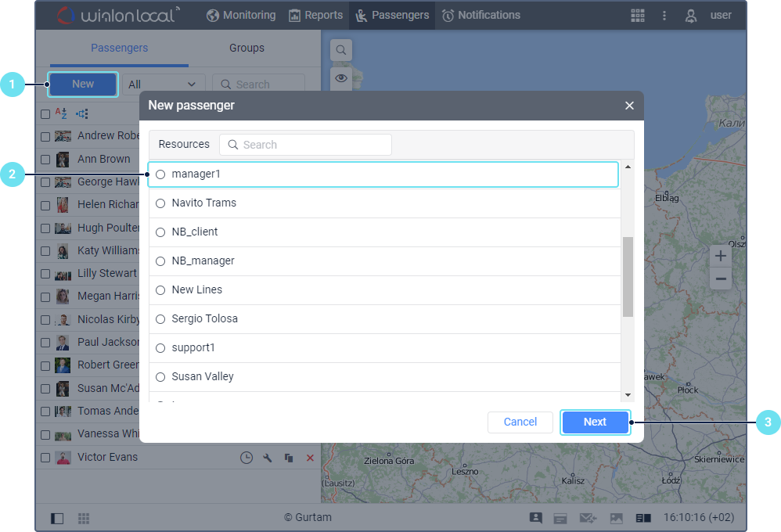Image resolution: width=781 pixels, height=532 pixels.
Task: Open the apps grid menu in top bar
Action: (638, 16)
